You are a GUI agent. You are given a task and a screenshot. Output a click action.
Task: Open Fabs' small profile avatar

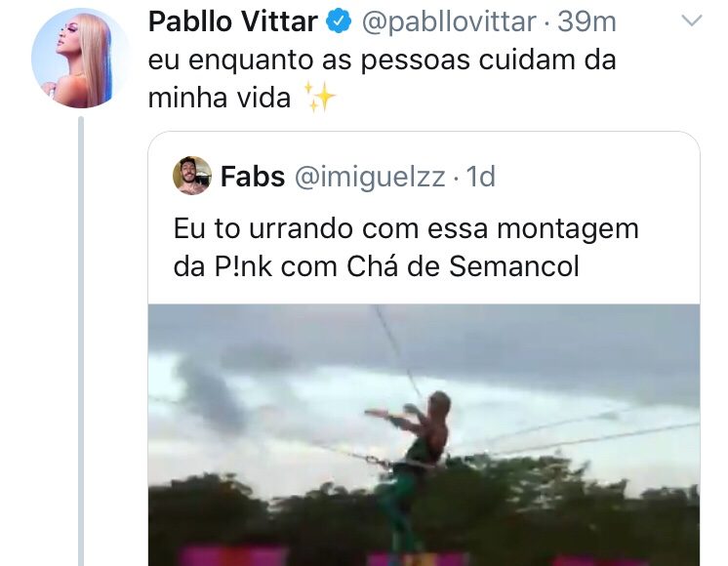click(x=191, y=176)
